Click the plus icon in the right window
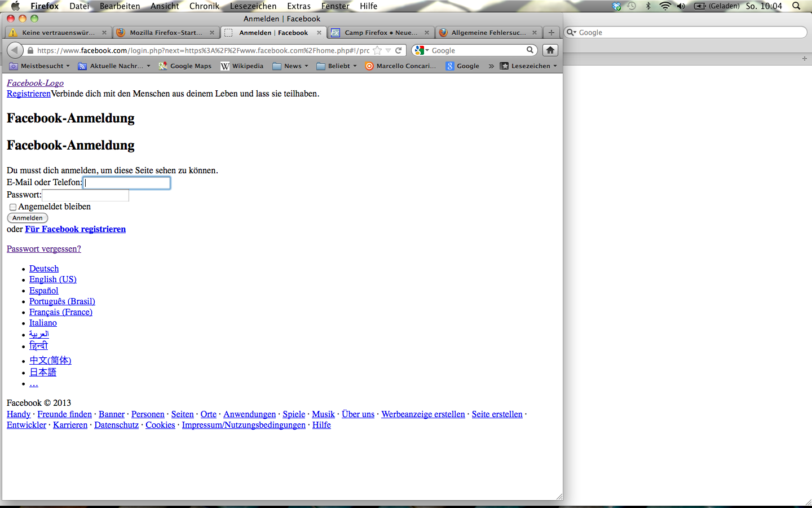The height and width of the screenshot is (508, 812). pos(805,59)
